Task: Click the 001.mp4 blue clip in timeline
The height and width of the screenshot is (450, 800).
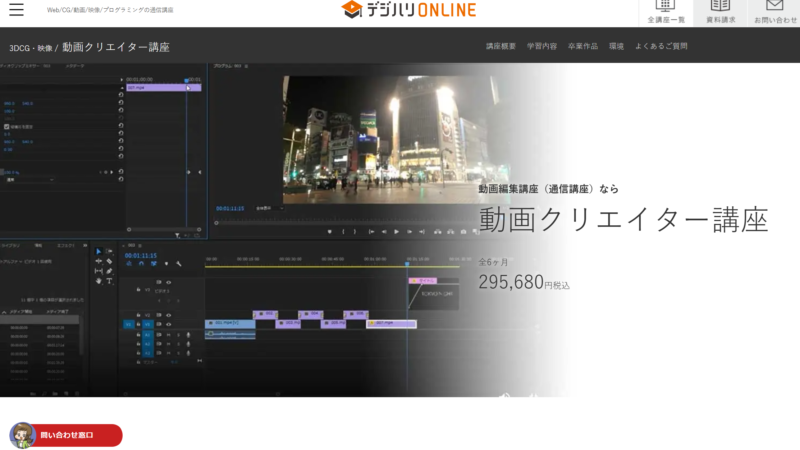Action: tap(230, 323)
